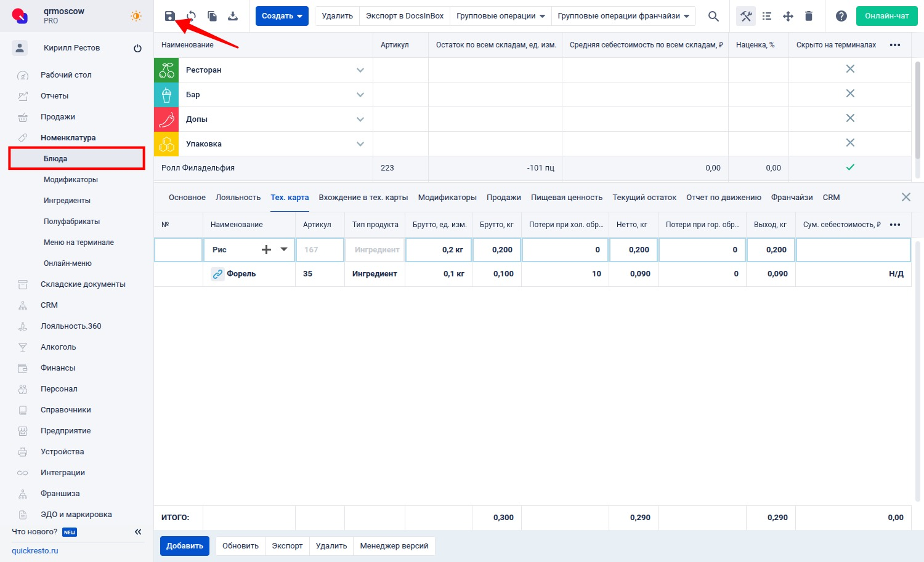Click the Добавить button

coord(185,546)
